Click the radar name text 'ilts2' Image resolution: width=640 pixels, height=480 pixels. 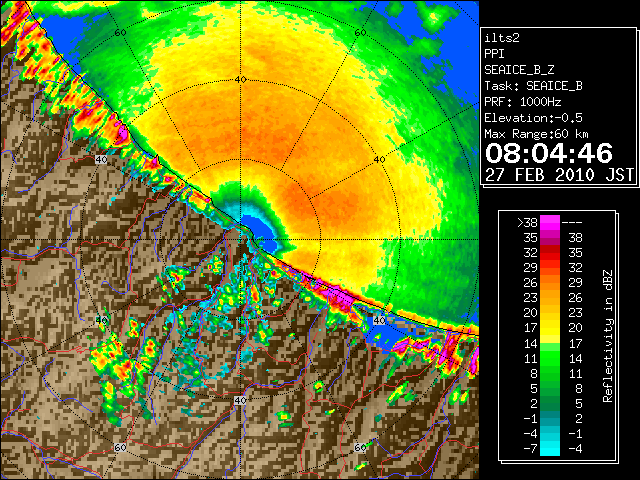point(502,38)
